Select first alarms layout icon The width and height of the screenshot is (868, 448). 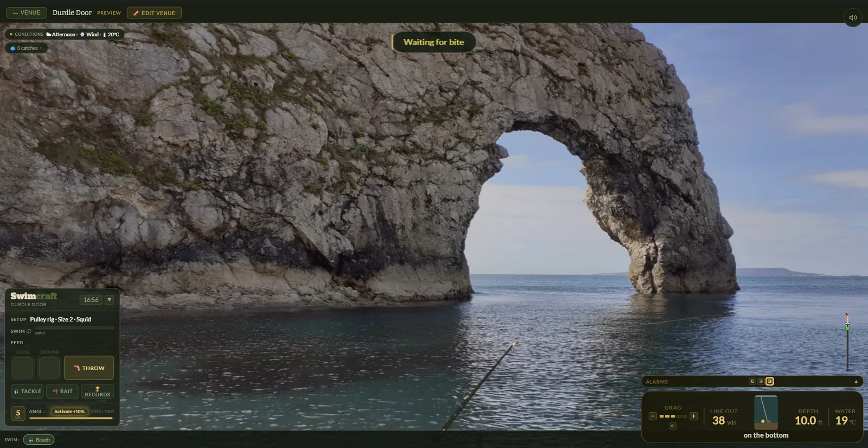point(752,381)
